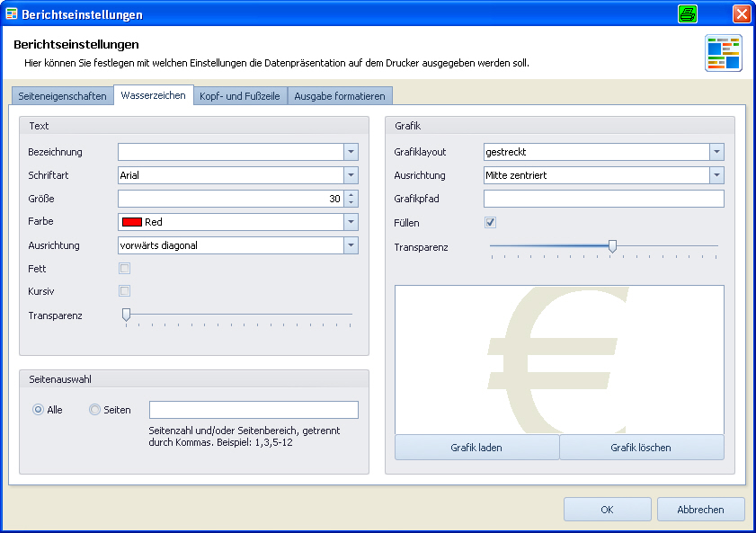Click the Abbrechen button

700,510
